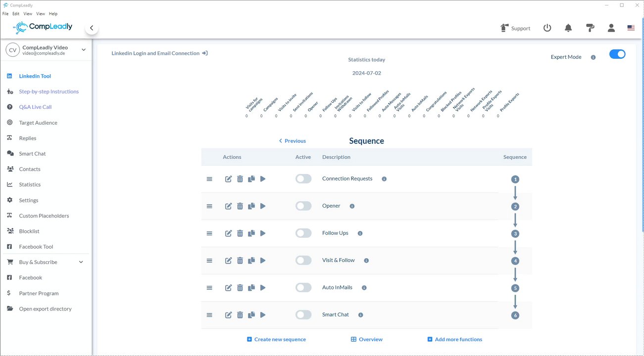The width and height of the screenshot is (644, 356).
Task: Change language via US flag
Action: pyautogui.click(x=631, y=28)
